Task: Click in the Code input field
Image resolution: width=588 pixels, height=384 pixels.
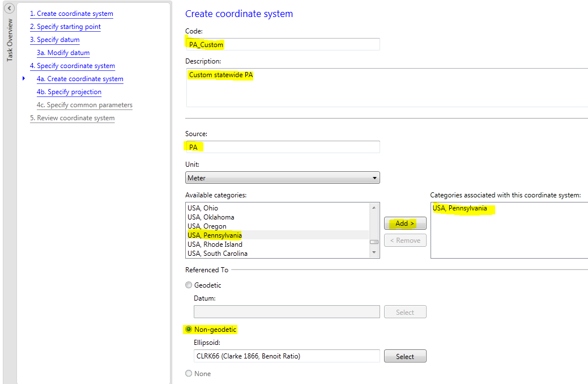Action: (x=282, y=44)
